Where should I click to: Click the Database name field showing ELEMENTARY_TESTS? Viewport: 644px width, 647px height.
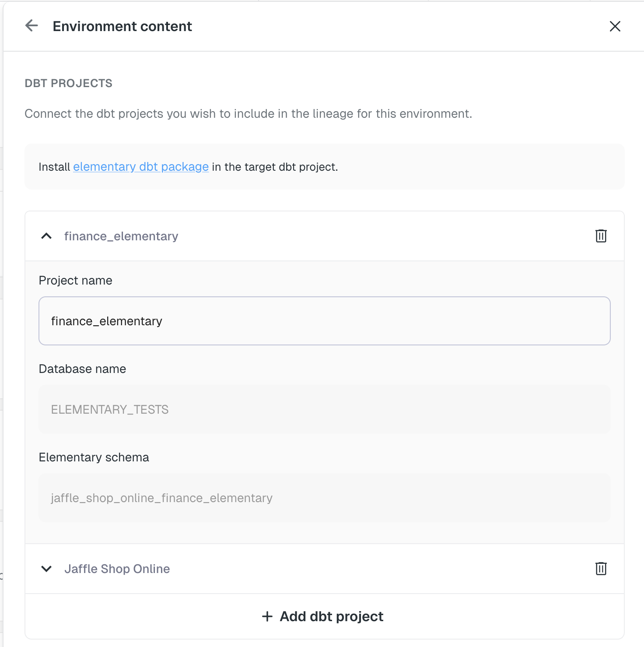tap(324, 409)
